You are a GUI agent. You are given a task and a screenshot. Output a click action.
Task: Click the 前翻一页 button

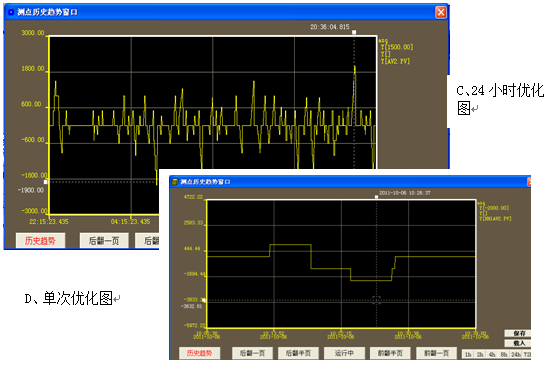tap(436, 353)
